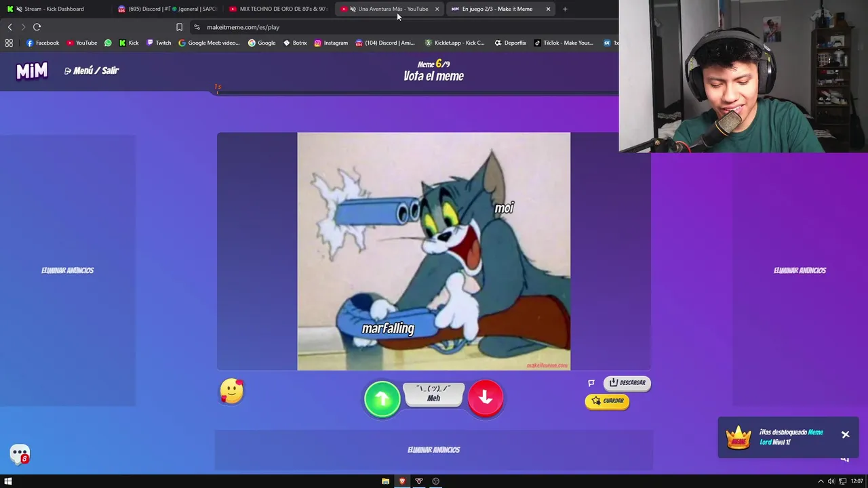Click the taskbar clock showing 12:07
This screenshot has width=868, height=488.
[x=857, y=481]
